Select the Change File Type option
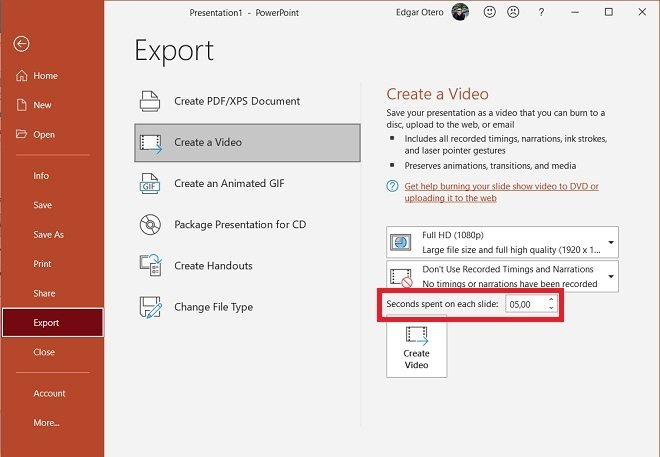This screenshot has width=660, height=457. click(248, 307)
